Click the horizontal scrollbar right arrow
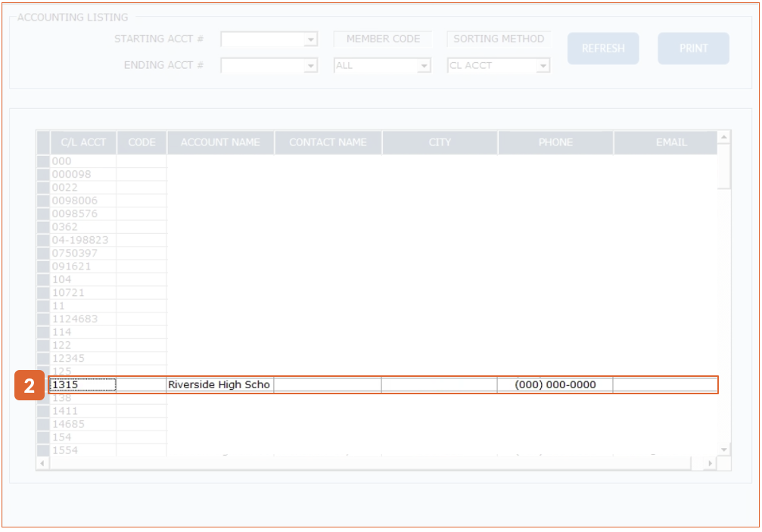The width and height of the screenshot is (762, 532). [710, 463]
